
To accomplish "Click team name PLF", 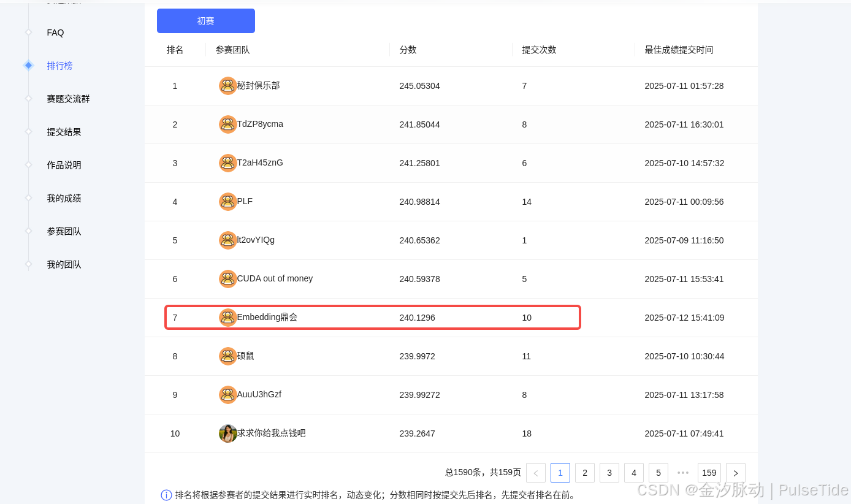I will tap(245, 201).
